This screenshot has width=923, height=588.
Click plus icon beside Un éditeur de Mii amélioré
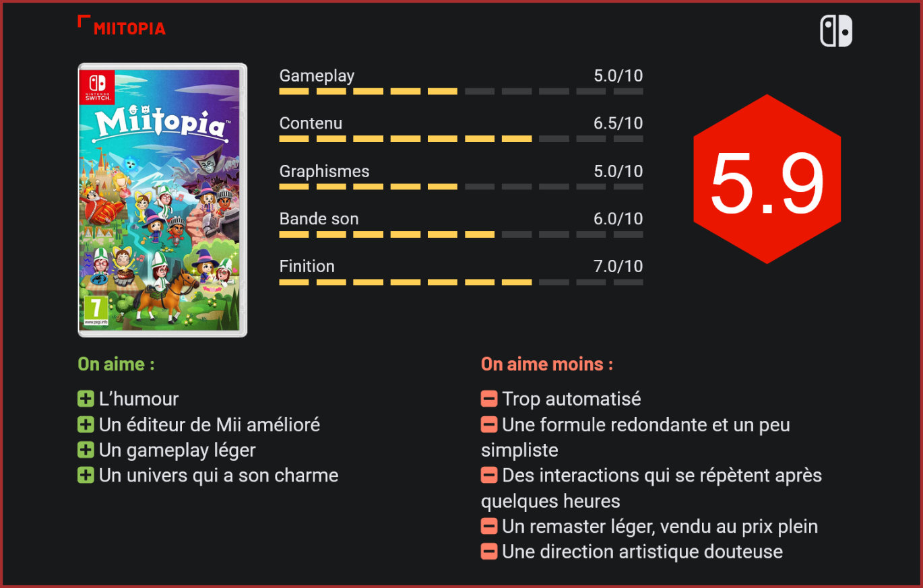tap(86, 424)
